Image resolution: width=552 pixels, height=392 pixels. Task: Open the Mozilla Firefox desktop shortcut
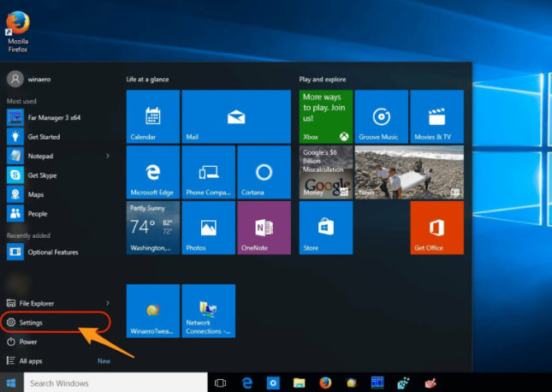[x=18, y=32]
